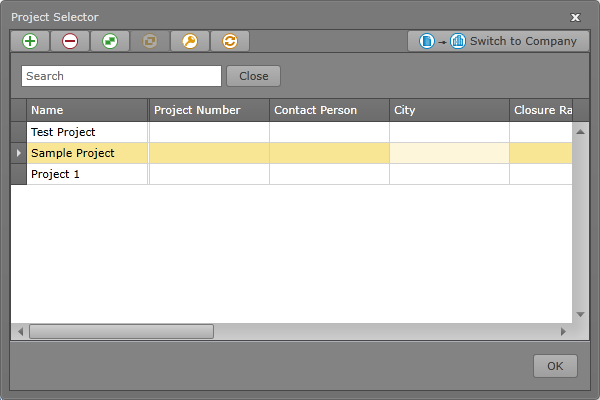Click the green open project icon
The width and height of the screenshot is (600, 400).
coord(110,41)
